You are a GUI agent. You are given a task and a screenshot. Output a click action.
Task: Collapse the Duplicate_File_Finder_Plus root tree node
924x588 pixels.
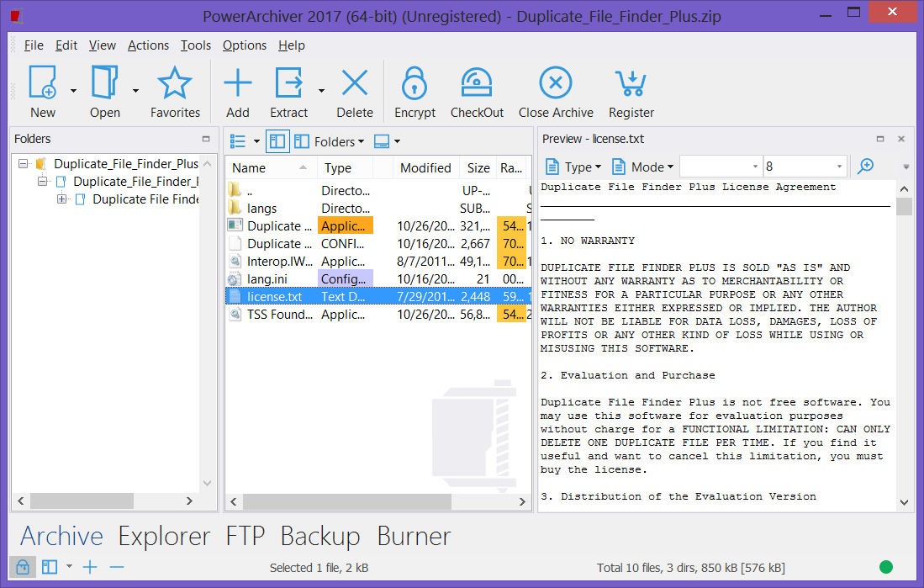click(23, 163)
